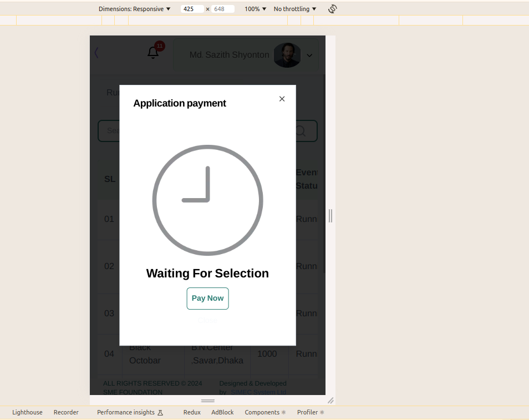Click serial number 02 in the table

point(109,266)
